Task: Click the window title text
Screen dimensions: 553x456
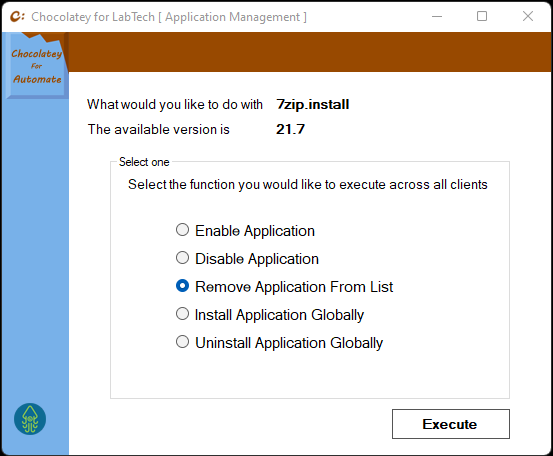Action: tap(169, 17)
